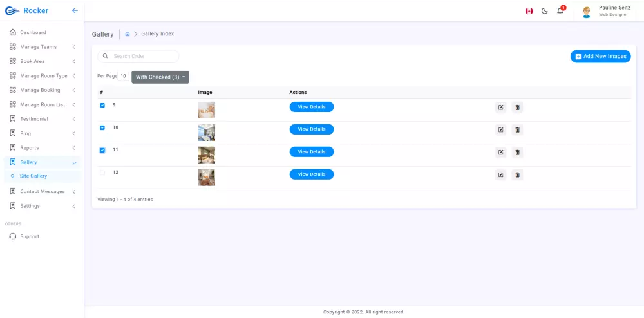This screenshot has height=318, width=644.
Task: Uncheck the checkbox for row 11
Action: click(x=102, y=150)
